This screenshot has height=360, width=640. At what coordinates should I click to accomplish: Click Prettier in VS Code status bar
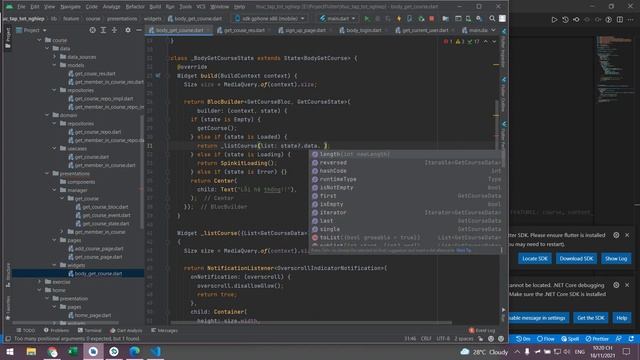(x=597, y=339)
